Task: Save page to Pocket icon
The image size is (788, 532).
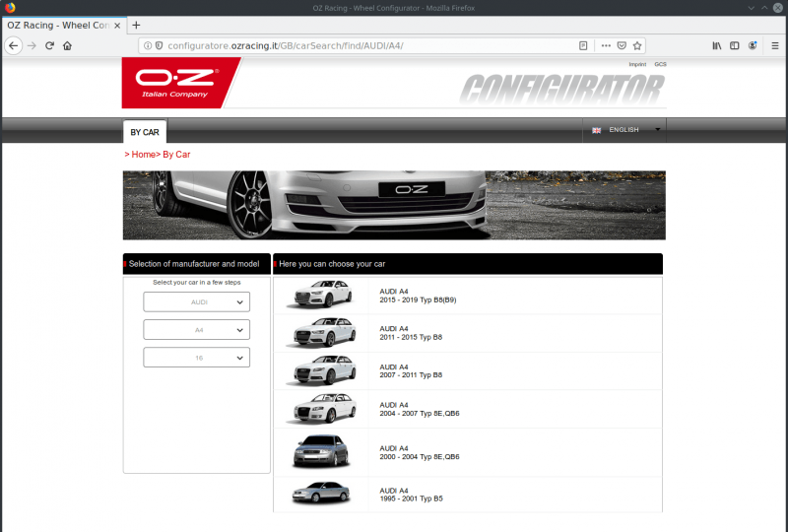Action: tap(622, 45)
